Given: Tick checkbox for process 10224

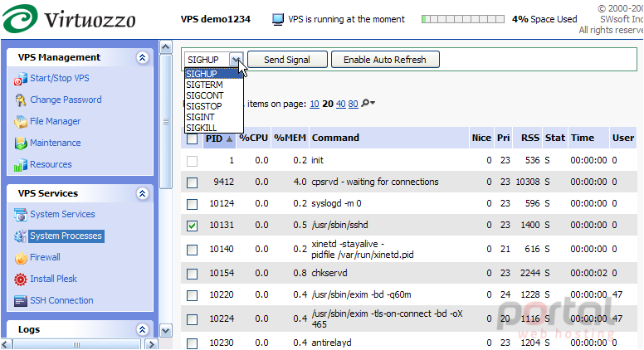Looking at the screenshot, I should (192, 319).
